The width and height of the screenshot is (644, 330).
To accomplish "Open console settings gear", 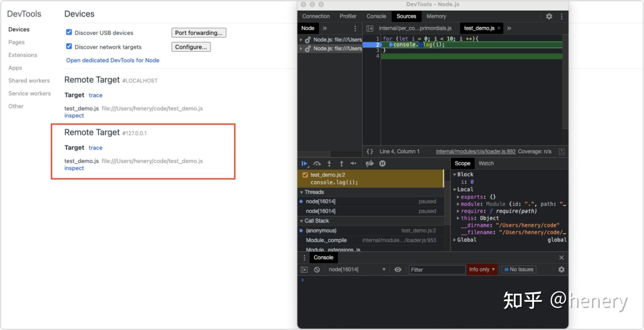I will (561, 270).
